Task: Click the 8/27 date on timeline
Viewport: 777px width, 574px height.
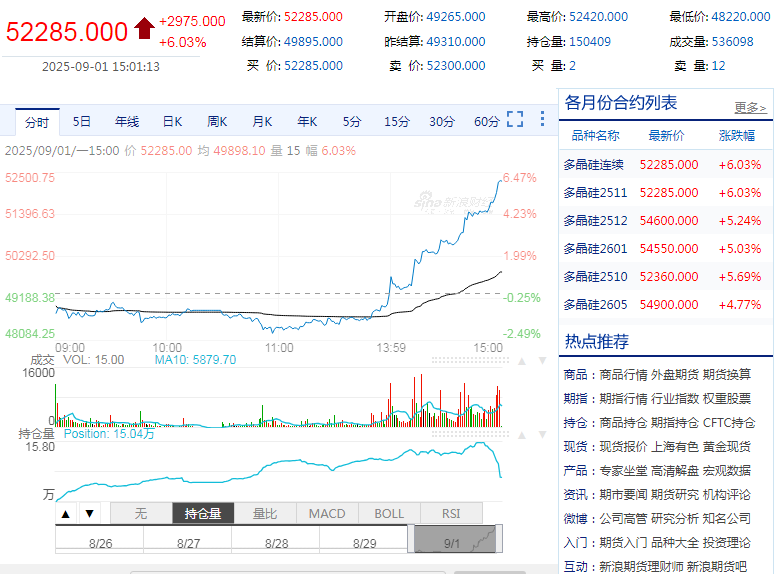Action: pyautogui.click(x=188, y=544)
